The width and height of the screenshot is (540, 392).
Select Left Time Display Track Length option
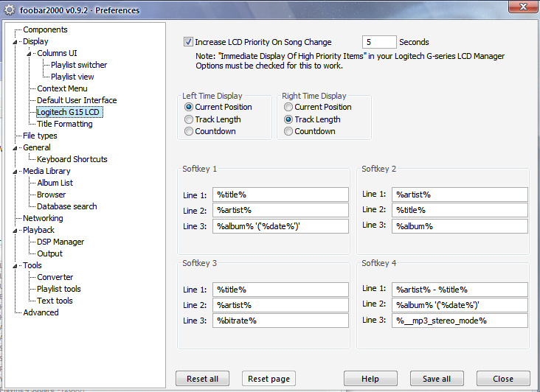188,119
